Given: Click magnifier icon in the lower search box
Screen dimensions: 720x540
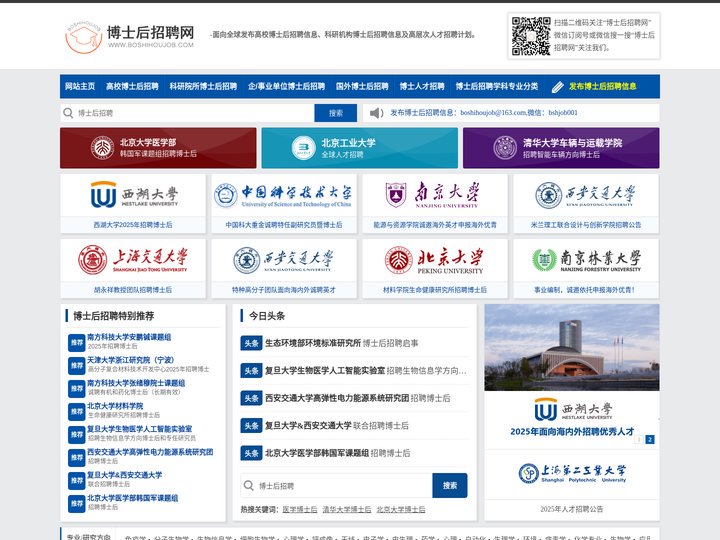Looking at the screenshot, I should (x=249, y=485).
